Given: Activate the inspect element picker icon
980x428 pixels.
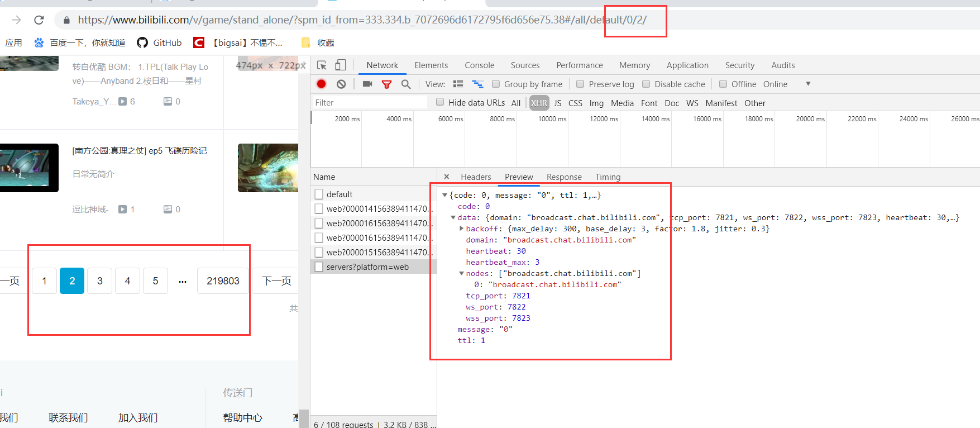Looking at the screenshot, I should [x=322, y=65].
